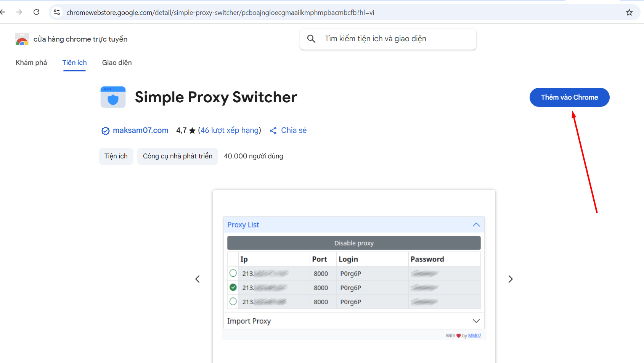Select the third proxy radio button
This screenshot has width=644, height=363.
coord(233,302)
